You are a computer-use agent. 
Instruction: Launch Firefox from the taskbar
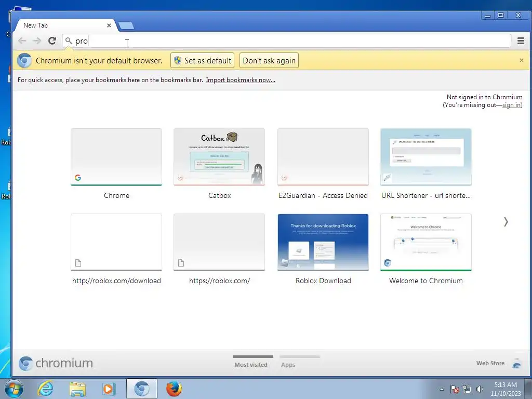click(174, 389)
